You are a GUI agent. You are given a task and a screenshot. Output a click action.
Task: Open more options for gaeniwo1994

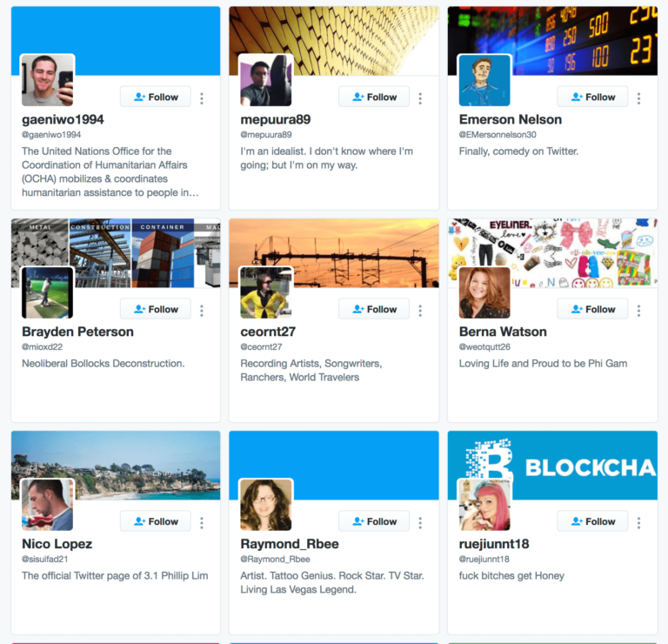[x=202, y=98]
